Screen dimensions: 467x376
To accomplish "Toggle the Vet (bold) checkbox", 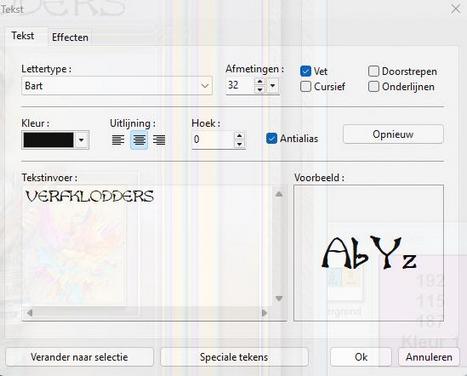I will (305, 71).
